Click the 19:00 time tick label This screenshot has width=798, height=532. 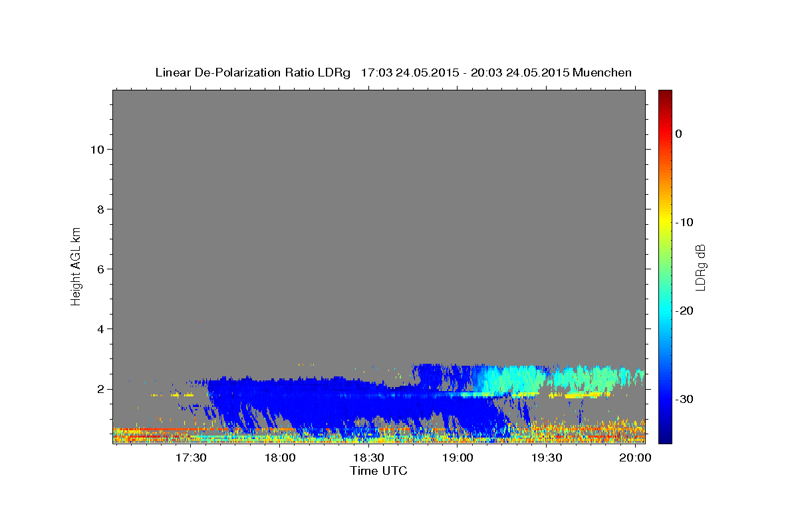point(458,458)
